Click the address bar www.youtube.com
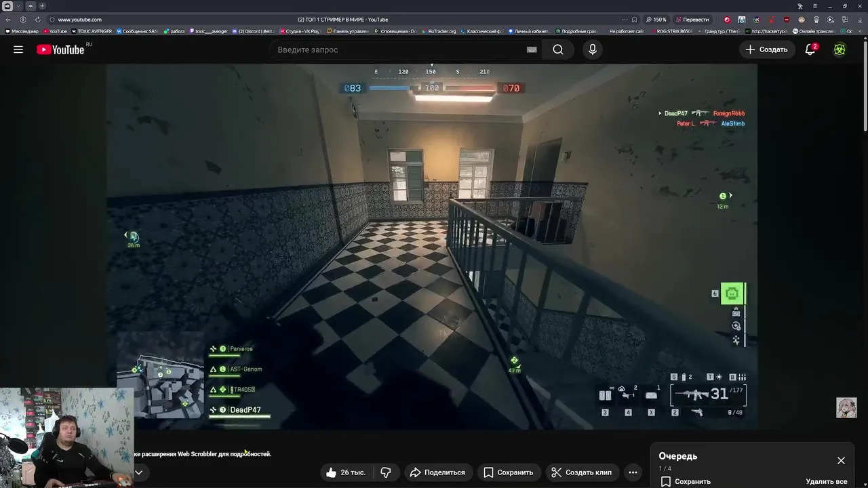The image size is (868, 488). coord(79,20)
